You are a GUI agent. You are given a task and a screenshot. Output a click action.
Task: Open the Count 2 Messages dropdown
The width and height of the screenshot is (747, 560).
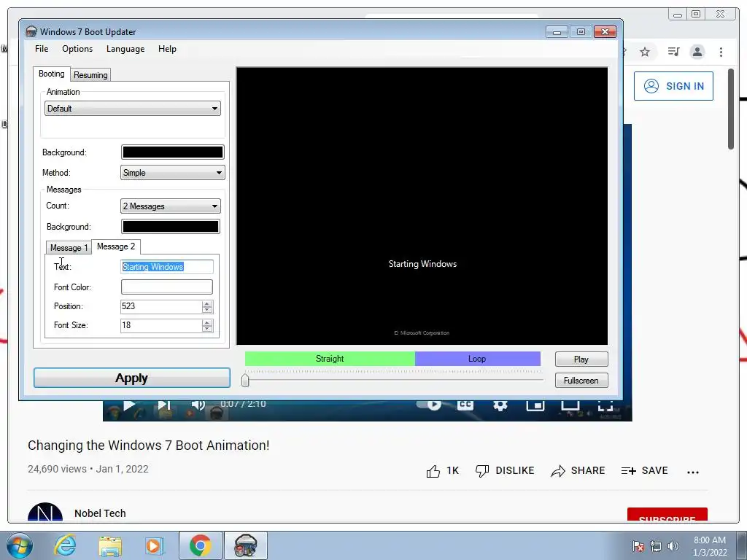tap(171, 206)
